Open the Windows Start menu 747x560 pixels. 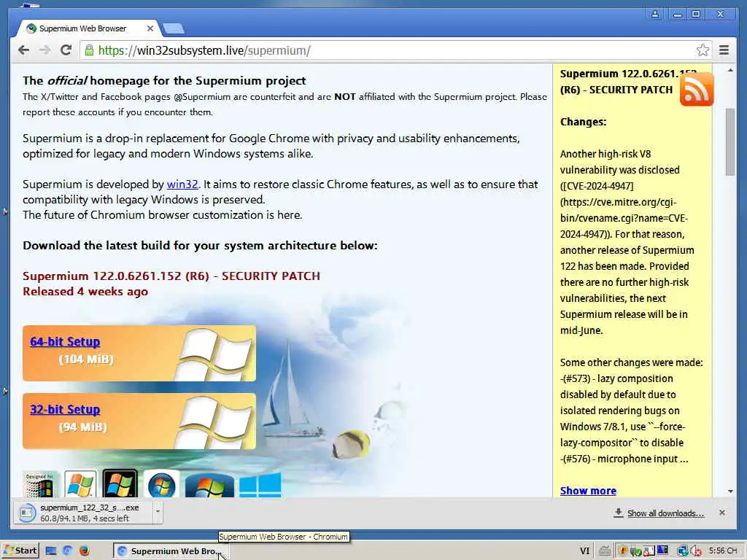point(20,551)
